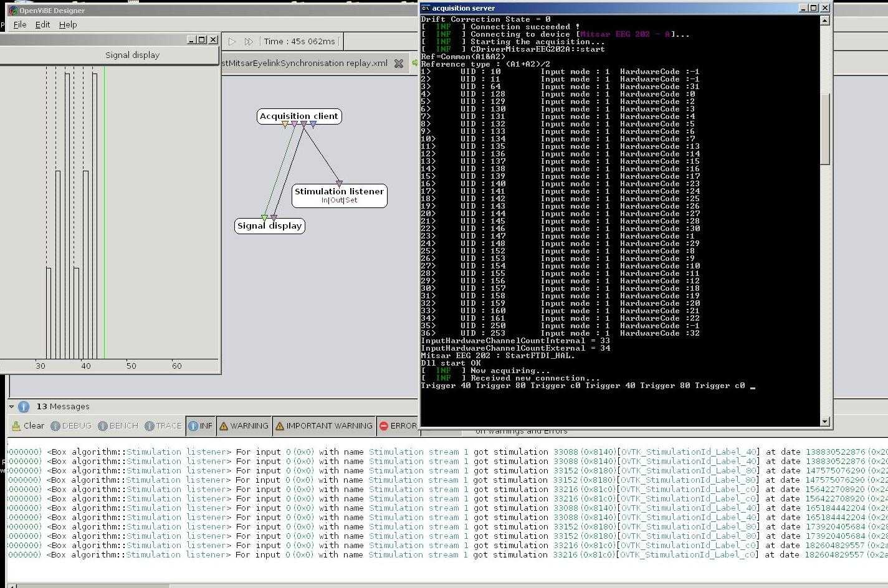Screen dimensions: 888x588
Task: Open the Help menu
Action: click(x=68, y=24)
